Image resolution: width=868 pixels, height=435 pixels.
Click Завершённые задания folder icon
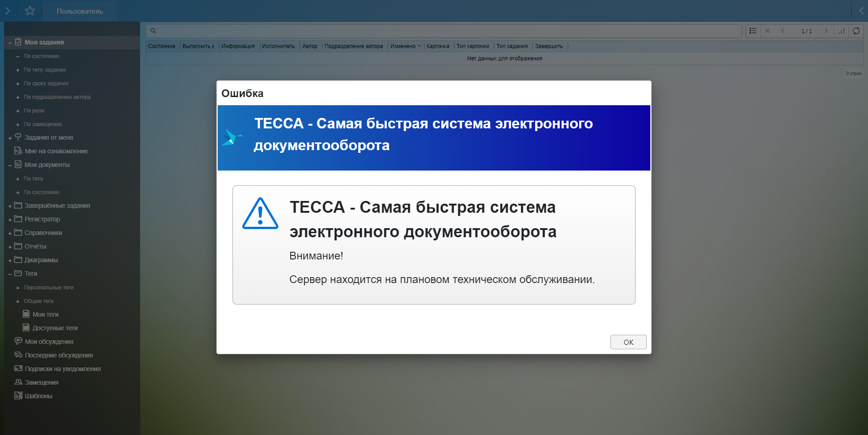click(x=18, y=205)
